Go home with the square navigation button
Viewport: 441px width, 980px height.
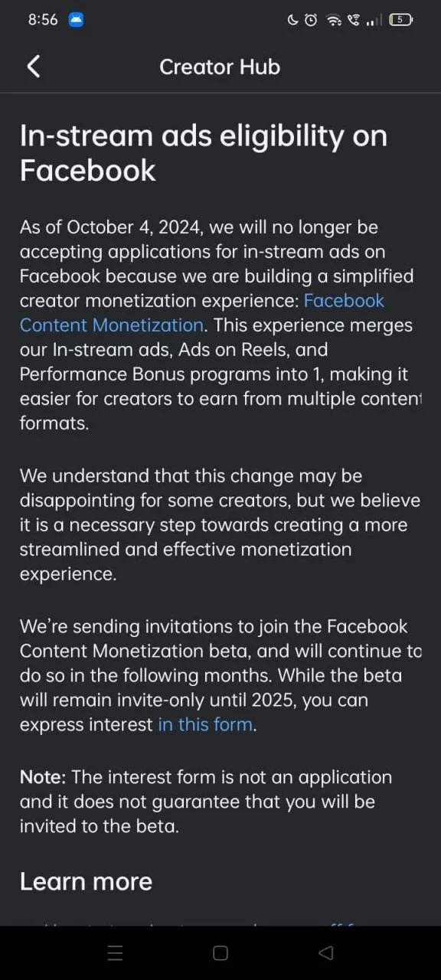click(220, 953)
